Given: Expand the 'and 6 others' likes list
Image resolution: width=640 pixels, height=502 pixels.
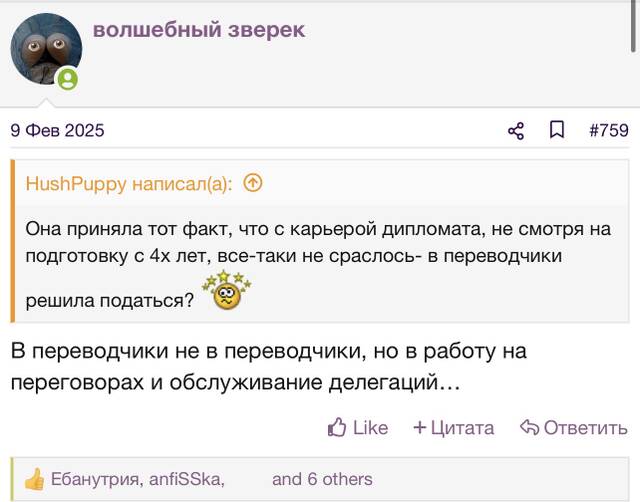Looking at the screenshot, I should [x=322, y=479].
